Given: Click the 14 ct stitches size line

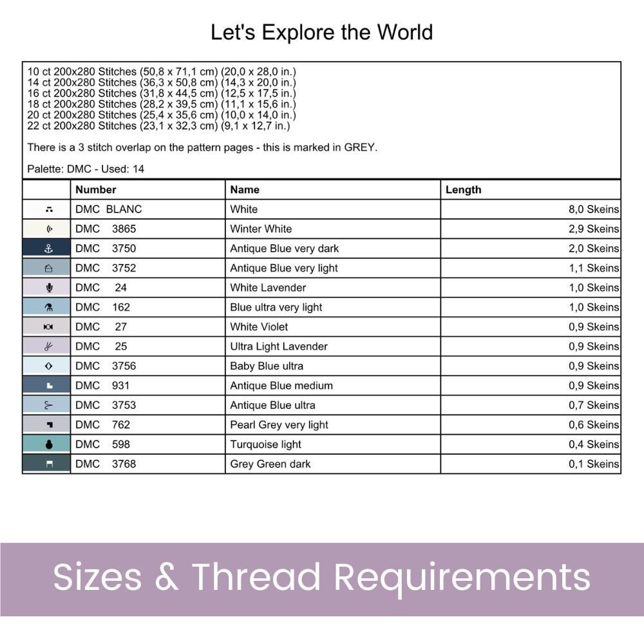Looking at the screenshot, I should 162,82.
